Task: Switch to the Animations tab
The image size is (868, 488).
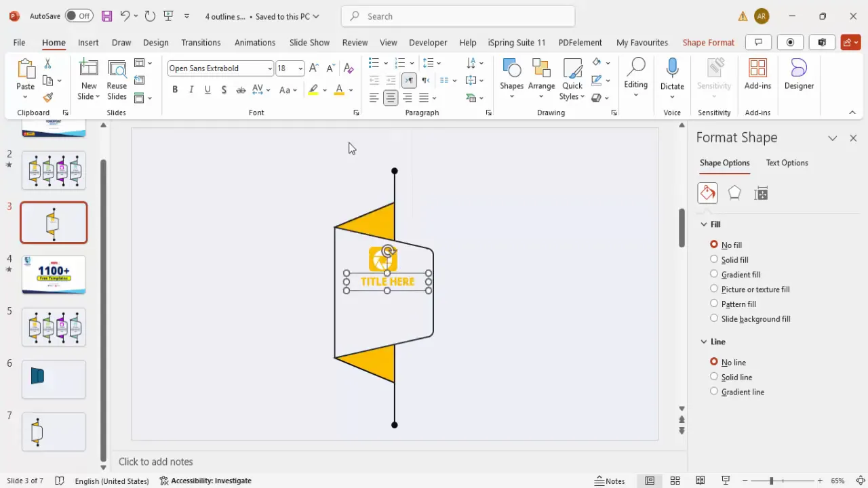Action: (x=255, y=42)
